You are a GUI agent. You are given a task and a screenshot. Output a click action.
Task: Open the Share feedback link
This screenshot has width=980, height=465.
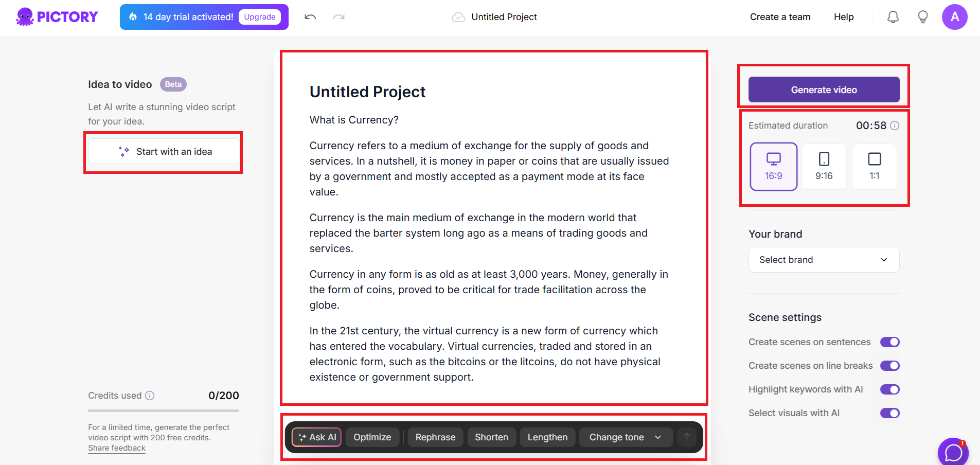point(117,448)
